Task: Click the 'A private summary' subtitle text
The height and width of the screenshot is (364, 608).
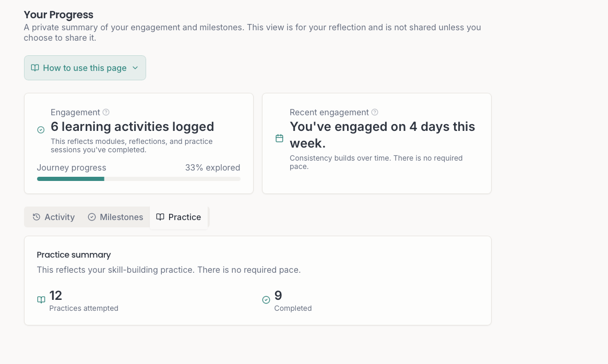Action: click(x=252, y=32)
